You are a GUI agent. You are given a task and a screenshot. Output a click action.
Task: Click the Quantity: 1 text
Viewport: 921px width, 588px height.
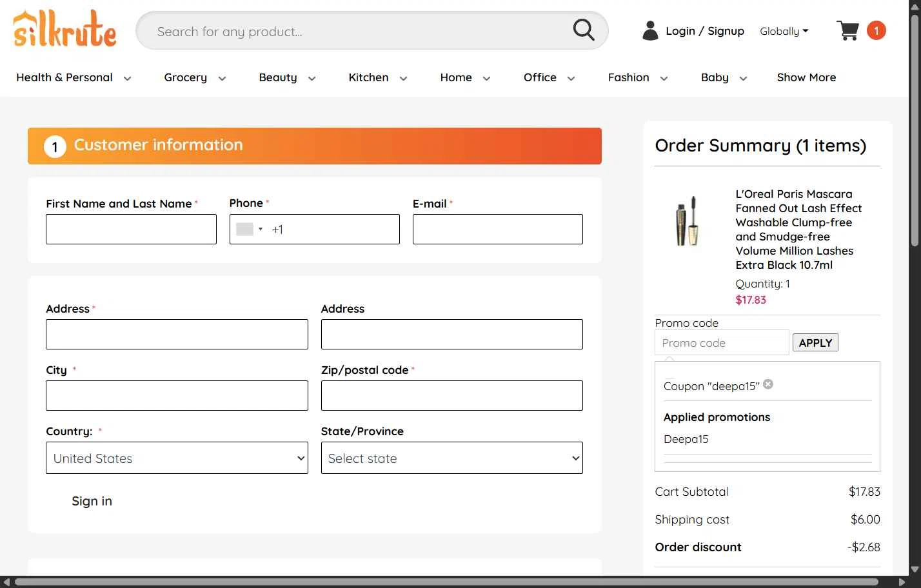tap(762, 284)
